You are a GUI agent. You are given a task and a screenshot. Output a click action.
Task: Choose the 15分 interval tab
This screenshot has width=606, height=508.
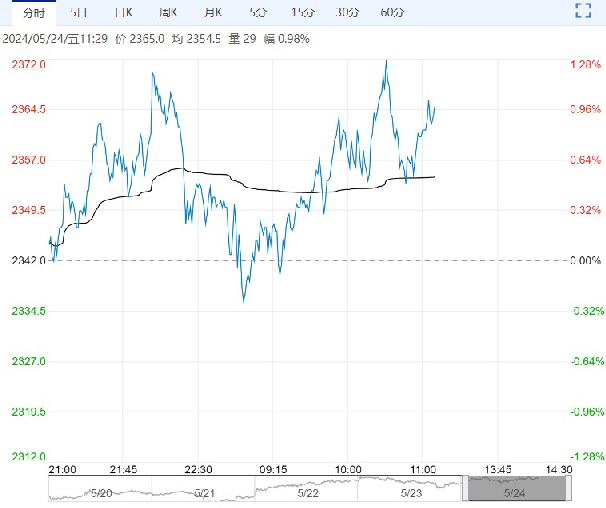pyautogui.click(x=303, y=13)
